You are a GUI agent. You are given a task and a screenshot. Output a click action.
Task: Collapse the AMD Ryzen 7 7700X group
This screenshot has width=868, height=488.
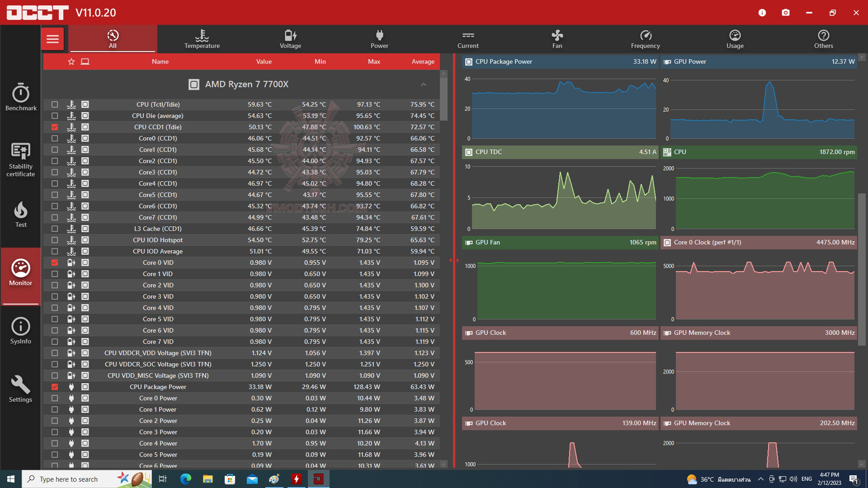point(423,84)
